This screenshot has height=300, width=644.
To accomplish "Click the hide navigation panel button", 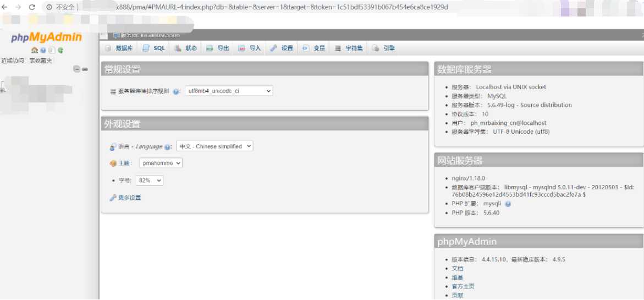I will [103, 35].
